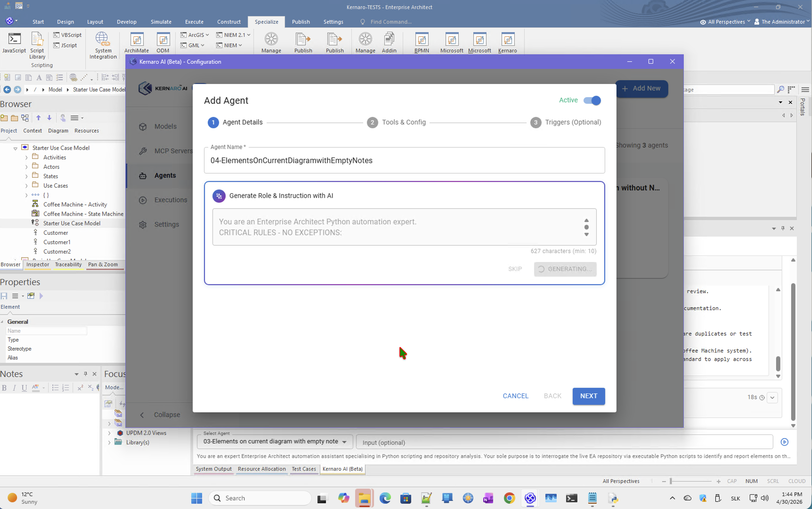Click the prompt text scroll down arrow
Screen dimensions: 812x509
pyautogui.click(x=586, y=235)
